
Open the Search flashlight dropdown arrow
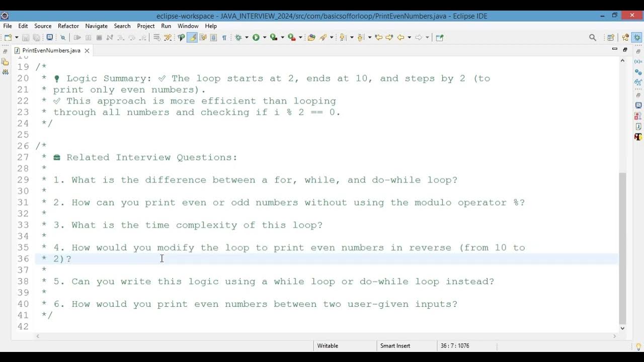coord(332,37)
